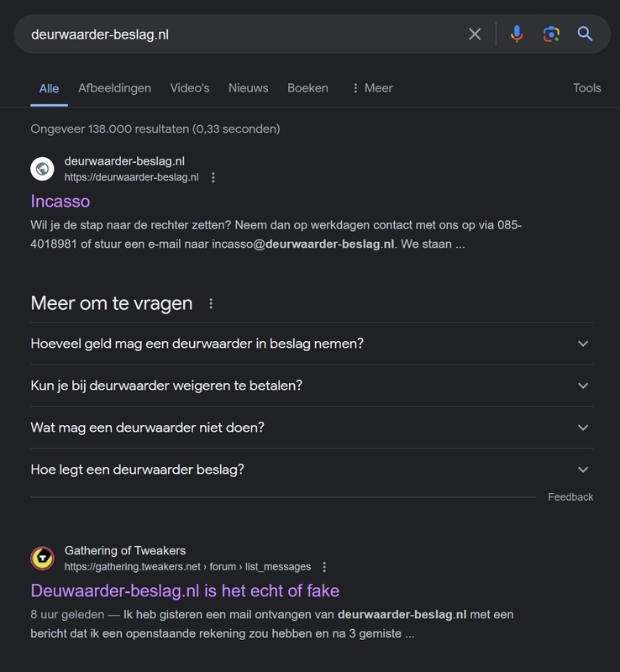Viewport: 620px width, 672px height.
Task: Open the 'Incasso' search result link
Action: coord(60,202)
